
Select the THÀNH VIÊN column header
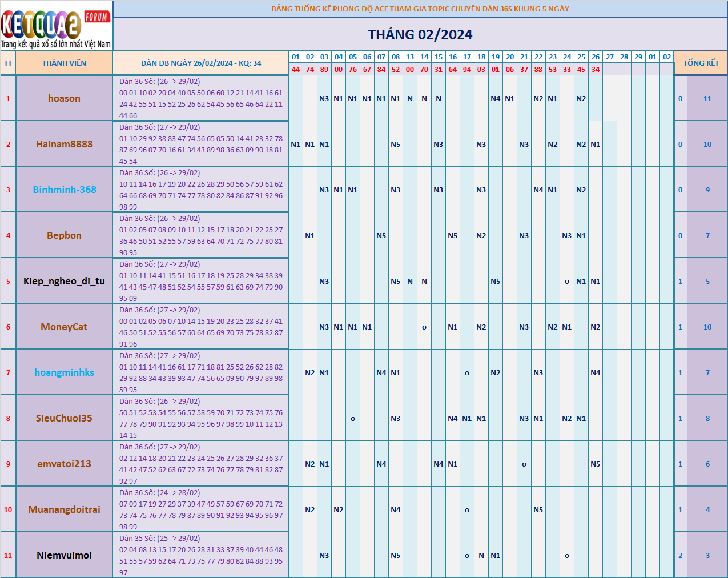(x=64, y=63)
